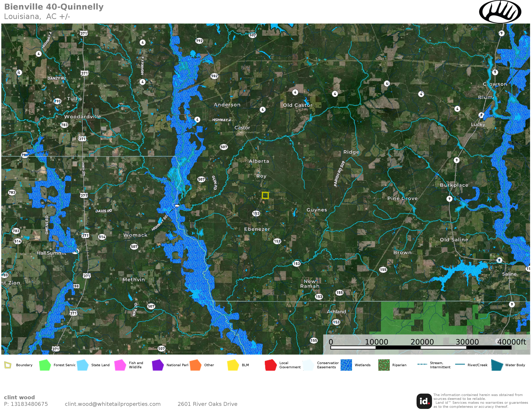The image size is (532, 411).
Task: Click the Boundary legend icon
Action: tap(8, 365)
